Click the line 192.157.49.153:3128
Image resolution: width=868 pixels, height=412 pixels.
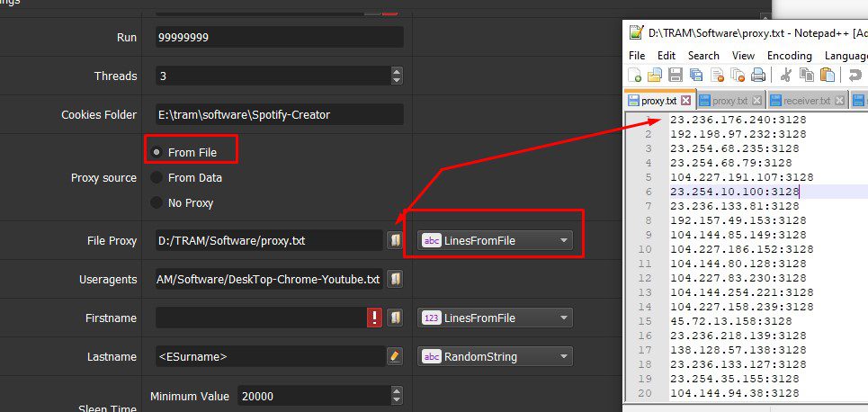click(738, 220)
